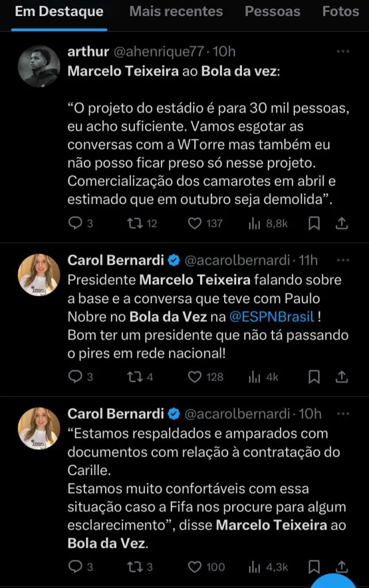The image size is (369, 588).
Task: Open arthur's profile picture
Action: coord(39,66)
